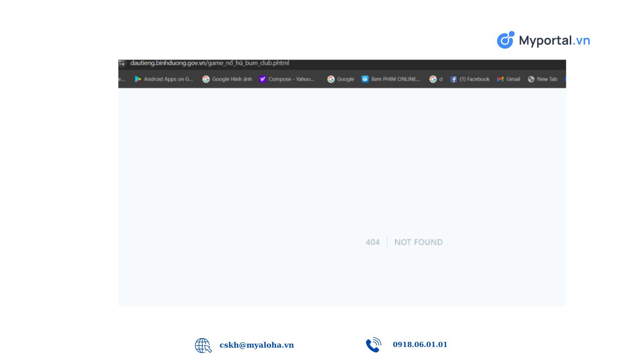Open the Google bookmark
Viewport: 644px width, 362px height.
click(x=341, y=79)
